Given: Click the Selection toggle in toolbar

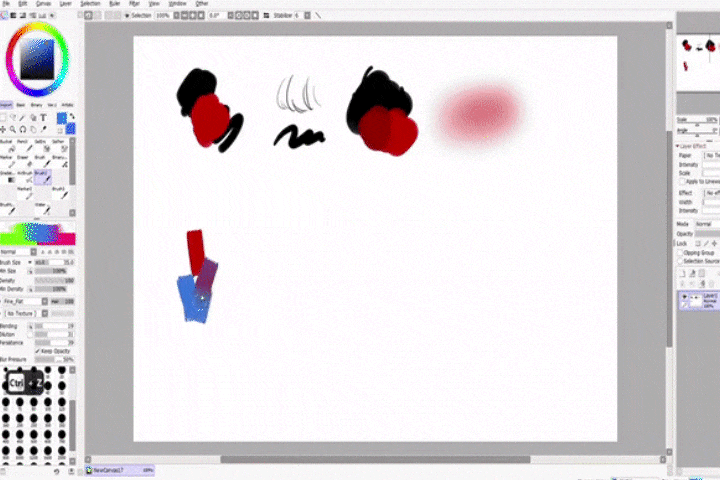Looking at the screenshot, I should (x=138, y=16).
